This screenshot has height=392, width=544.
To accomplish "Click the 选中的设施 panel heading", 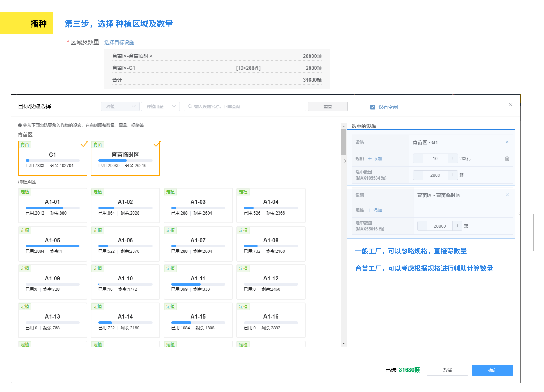I will (x=364, y=126).
